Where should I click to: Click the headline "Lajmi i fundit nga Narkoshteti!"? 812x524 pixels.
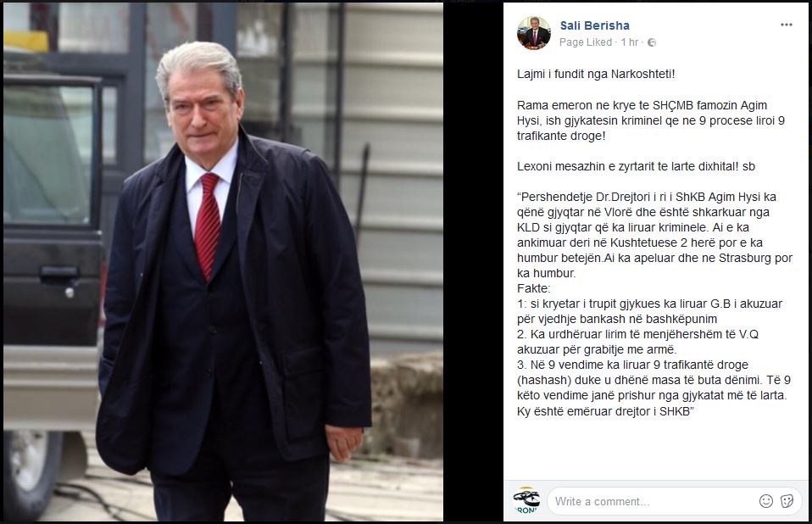coord(596,74)
